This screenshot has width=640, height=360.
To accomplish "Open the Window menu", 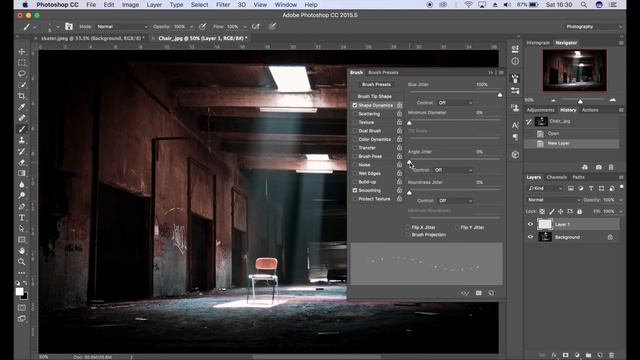I will point(285,5).
